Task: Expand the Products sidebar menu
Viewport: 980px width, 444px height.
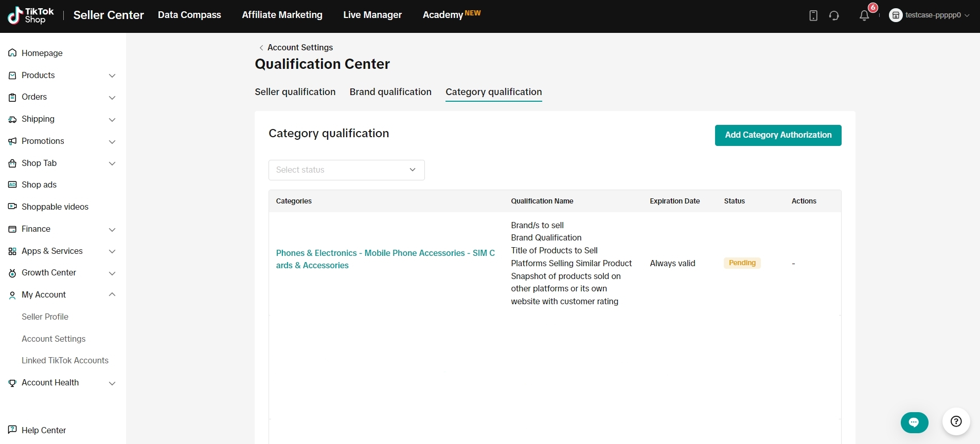Action: tap(62, 76)
